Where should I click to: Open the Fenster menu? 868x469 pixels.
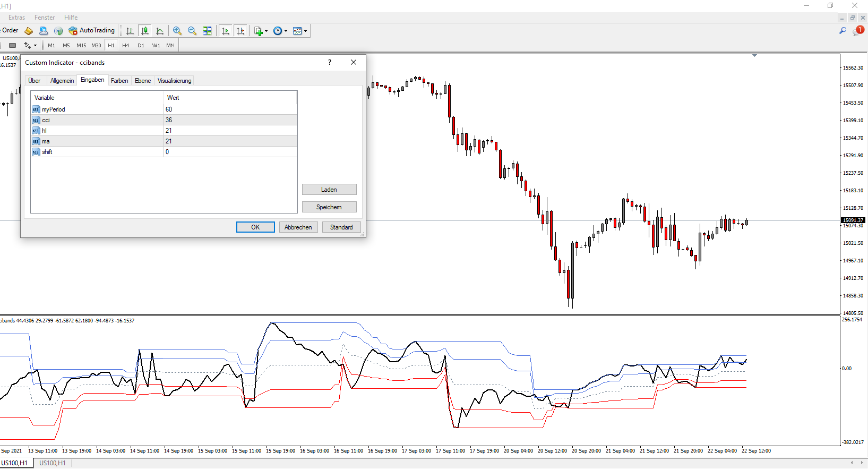pos(45,18)
